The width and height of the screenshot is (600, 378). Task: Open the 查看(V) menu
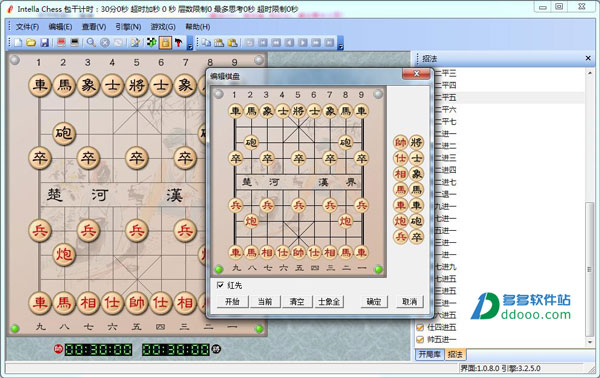[x=94, y=27]
